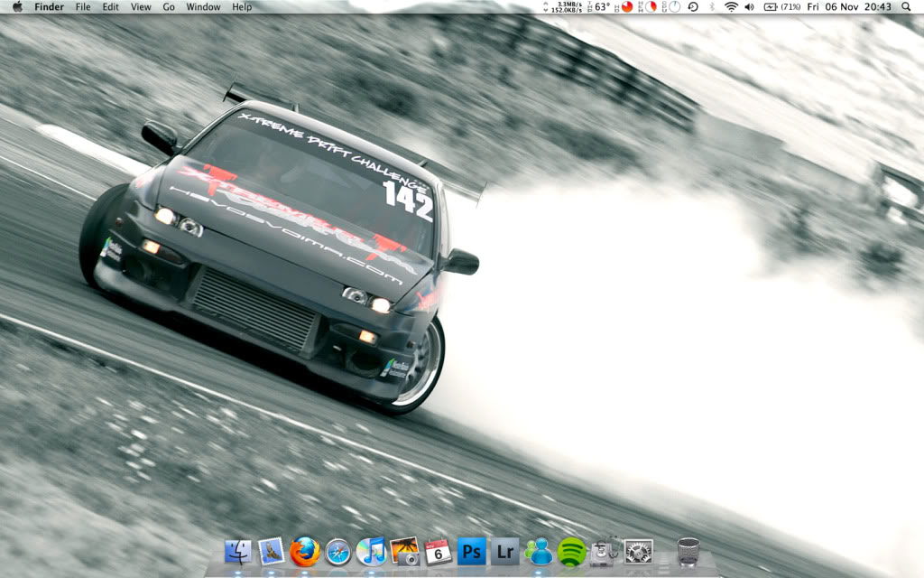Click the 63° temperature menu bar item
This screenshot has height=578, width=924.
tap(599, 6)
